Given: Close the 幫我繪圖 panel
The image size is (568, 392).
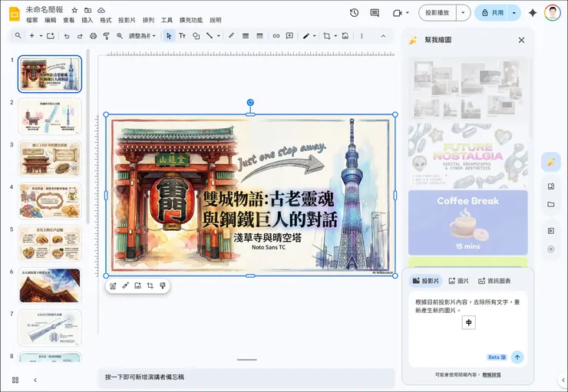Looking at the screenshot, I should pos(521,40).
